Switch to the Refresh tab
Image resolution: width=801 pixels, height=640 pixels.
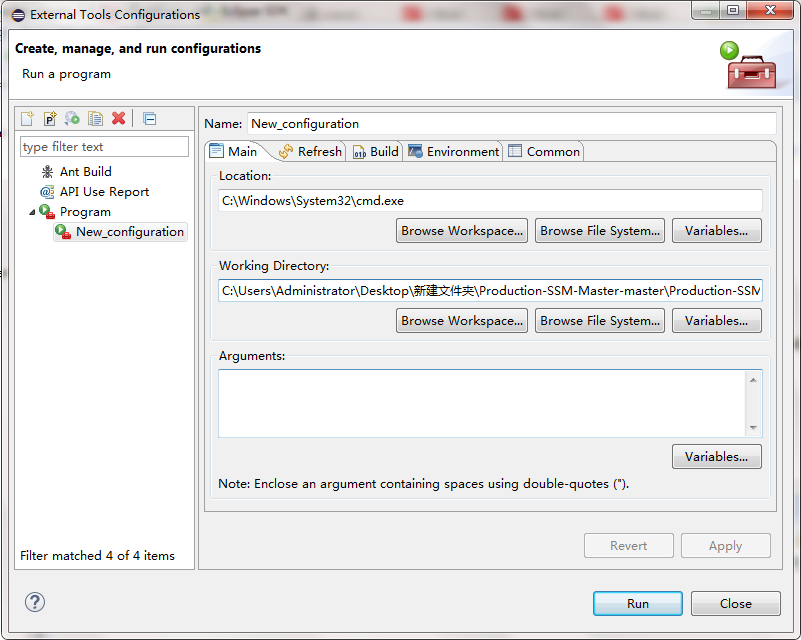pos(311,152)
